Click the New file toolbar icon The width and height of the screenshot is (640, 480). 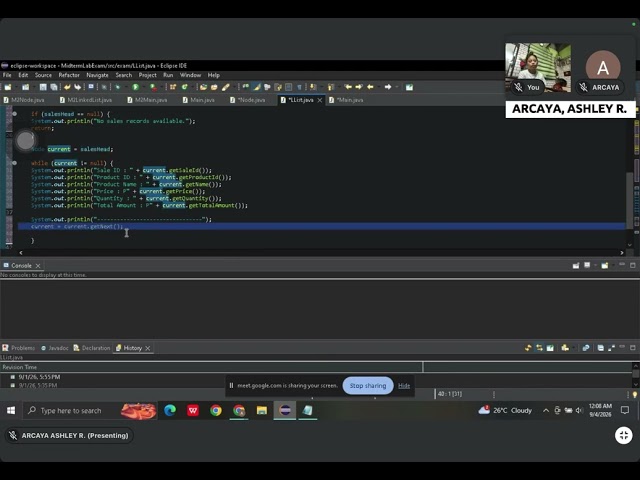point(8,87)
